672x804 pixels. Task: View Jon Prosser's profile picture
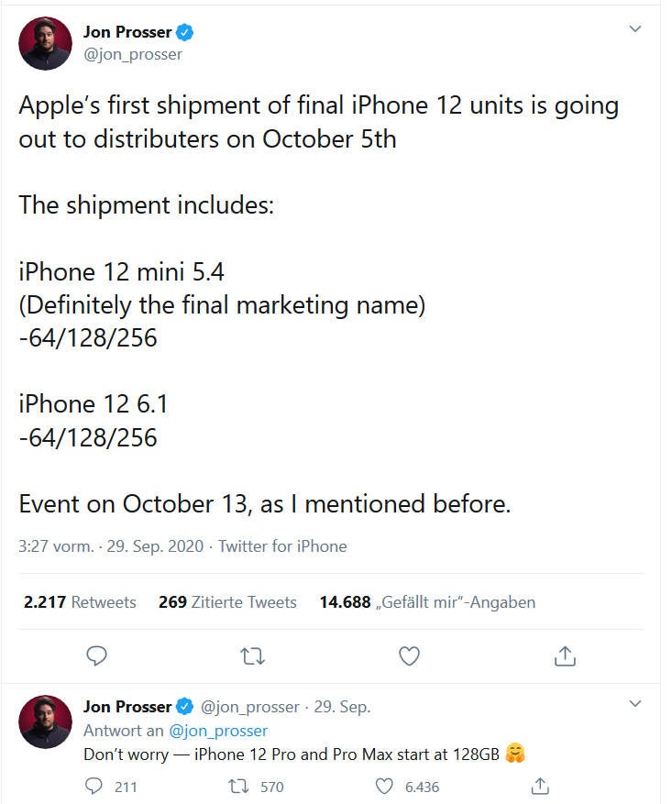coord(45,43)
